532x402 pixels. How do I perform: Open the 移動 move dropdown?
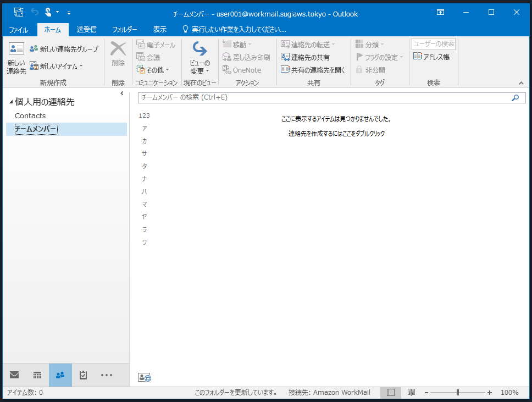pos(237,45)
